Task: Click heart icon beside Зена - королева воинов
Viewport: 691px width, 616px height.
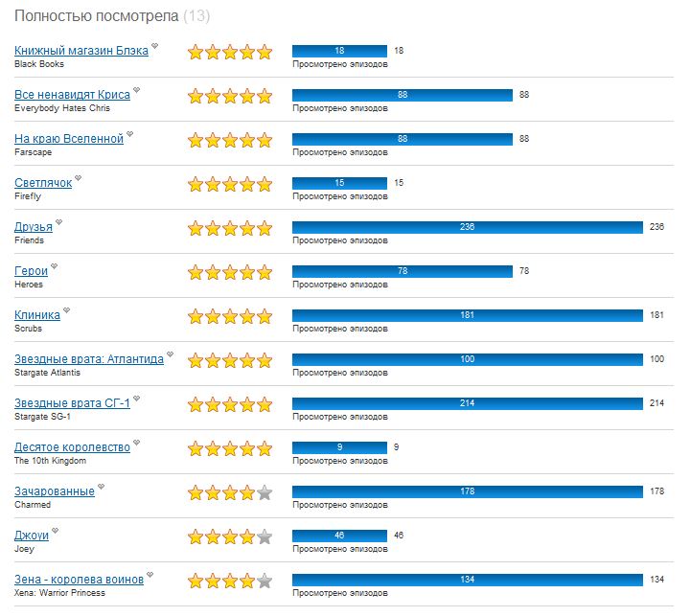Action: click(x=150, y=575)
